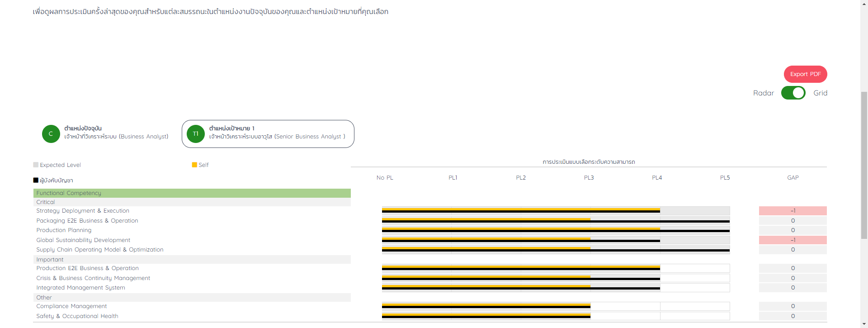Click the green C current position icon
This screenshot has height=328, width=868.
click(x=51, y=134)
